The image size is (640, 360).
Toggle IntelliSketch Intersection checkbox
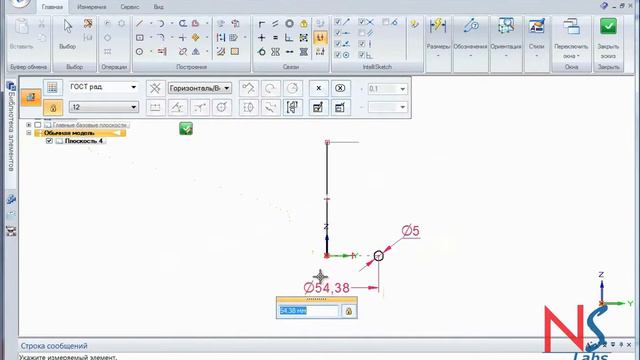(x=362, y=22)
